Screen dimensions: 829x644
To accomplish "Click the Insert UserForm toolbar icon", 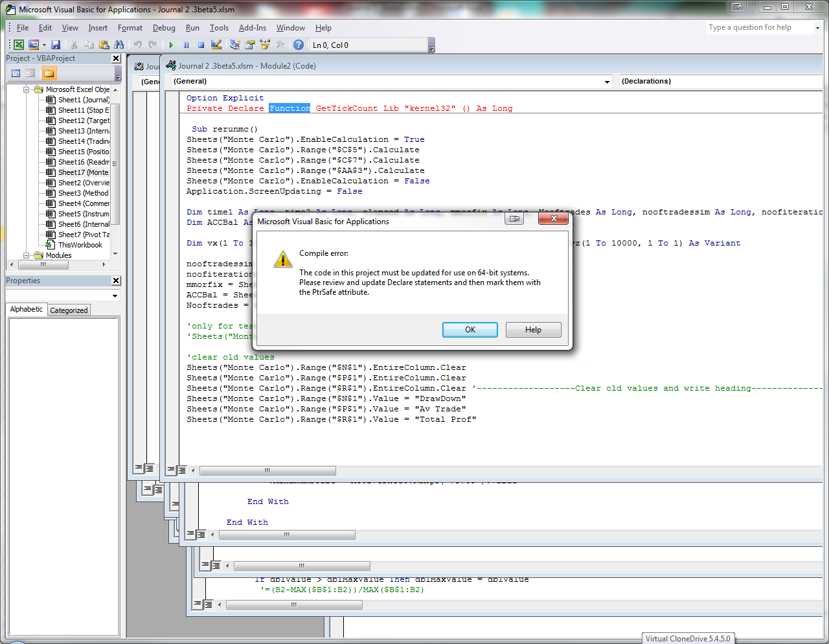I will click(34, 45).
